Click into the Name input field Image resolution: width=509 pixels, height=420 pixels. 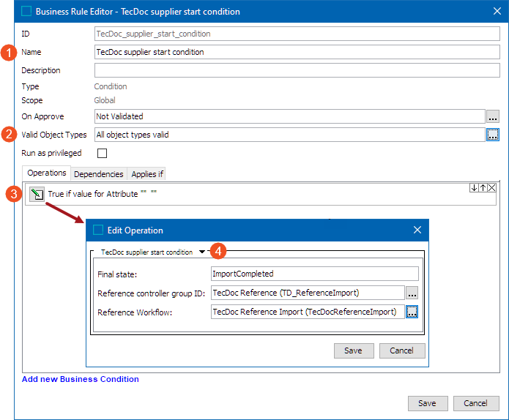(297, 52)
